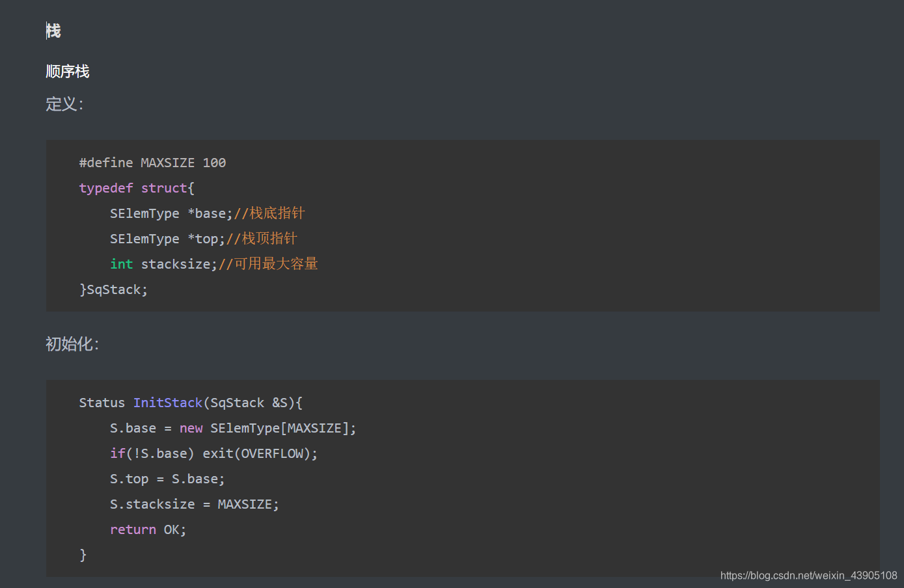Click the label '初始化:'

72,344
